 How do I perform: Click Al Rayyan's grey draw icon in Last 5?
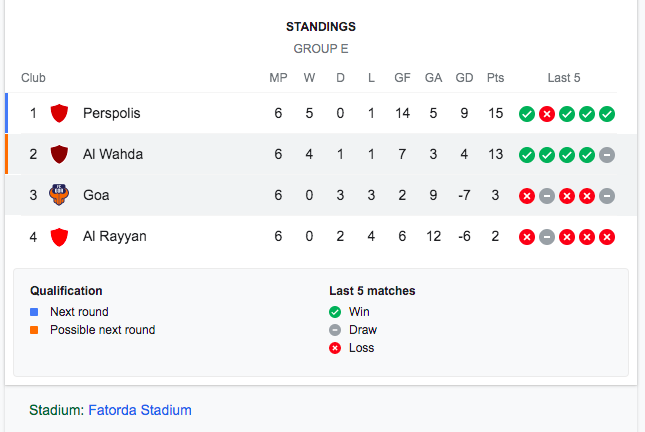(x=547, y=237)
